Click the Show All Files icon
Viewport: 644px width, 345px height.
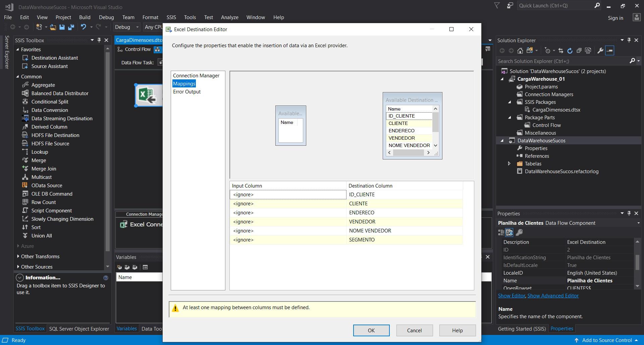point(588,51)
